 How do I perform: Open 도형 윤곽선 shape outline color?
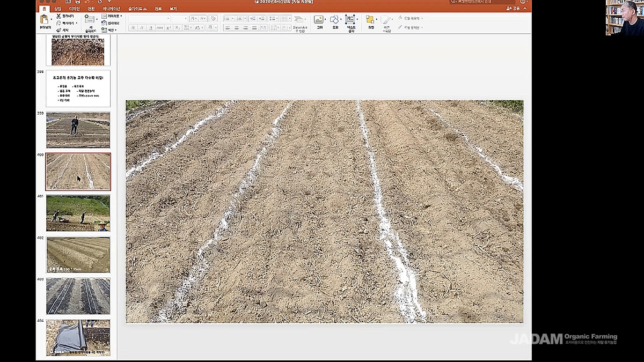tap(411, 27)
